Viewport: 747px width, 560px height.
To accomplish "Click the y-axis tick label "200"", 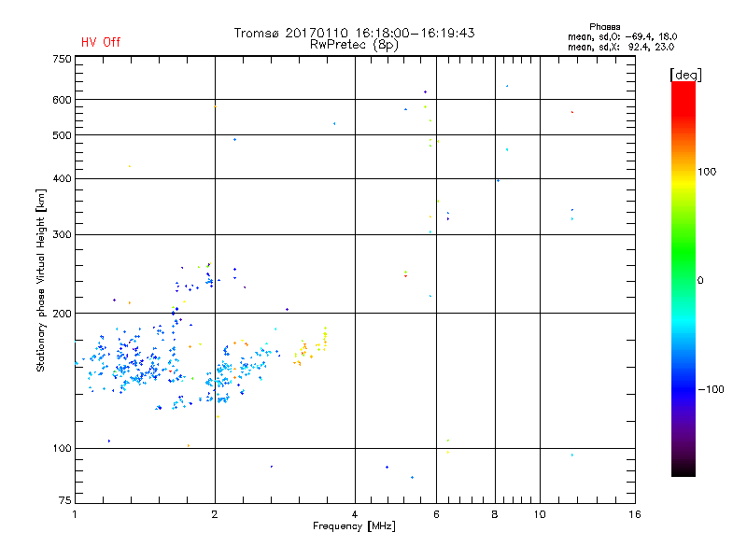I will 62,314.
